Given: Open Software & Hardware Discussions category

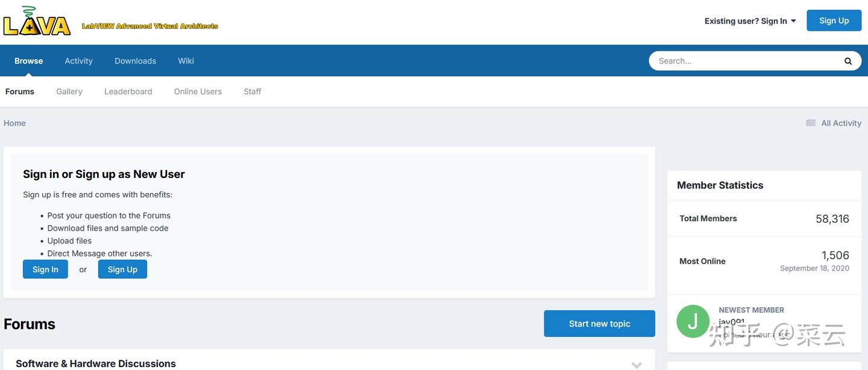Looking at the screenshot, I should click(96, 363).
